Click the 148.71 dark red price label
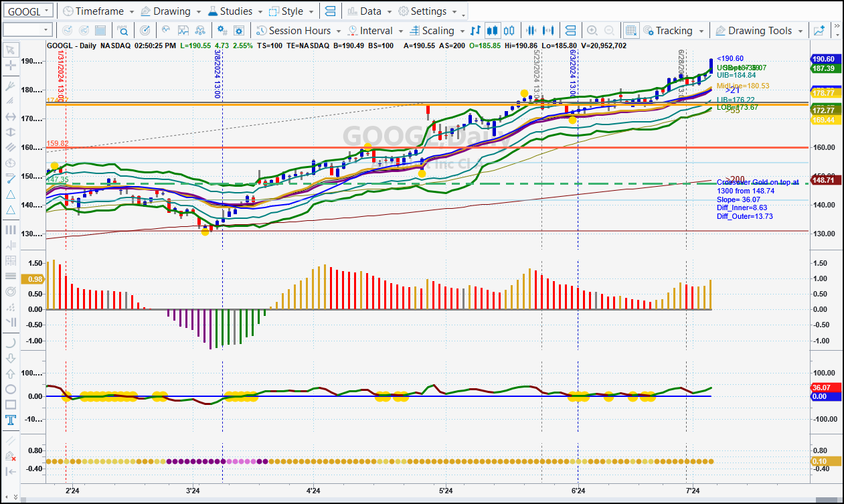This screenshot has height=504, width=844. [827, 180]
